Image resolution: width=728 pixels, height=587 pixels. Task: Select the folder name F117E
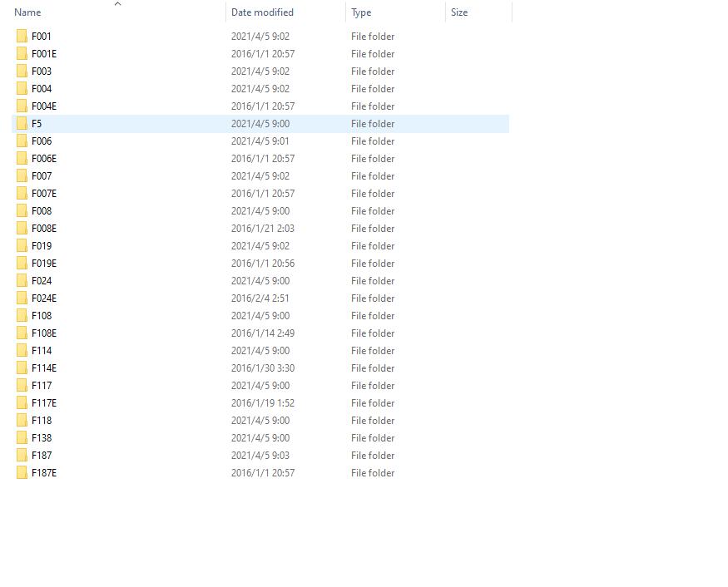[44, 402]
